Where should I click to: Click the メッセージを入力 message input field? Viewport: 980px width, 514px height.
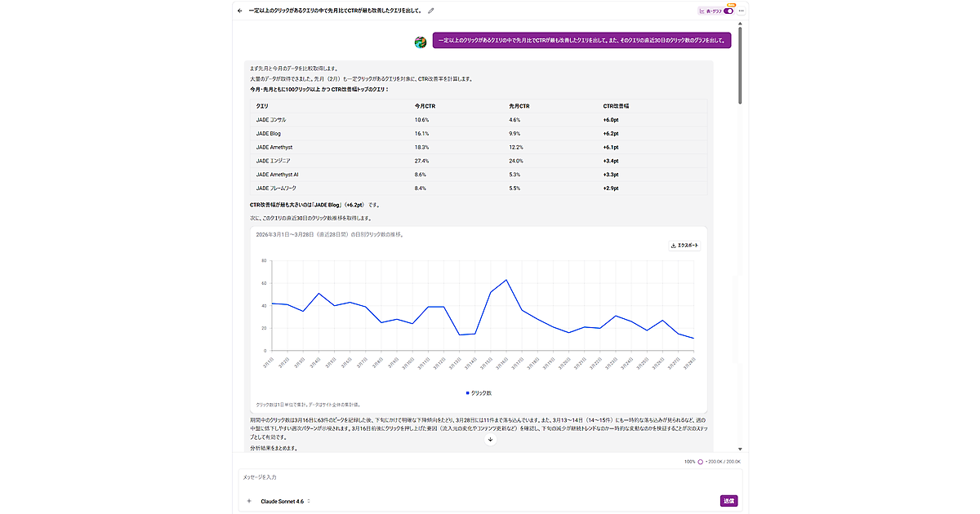click(482, 477)
